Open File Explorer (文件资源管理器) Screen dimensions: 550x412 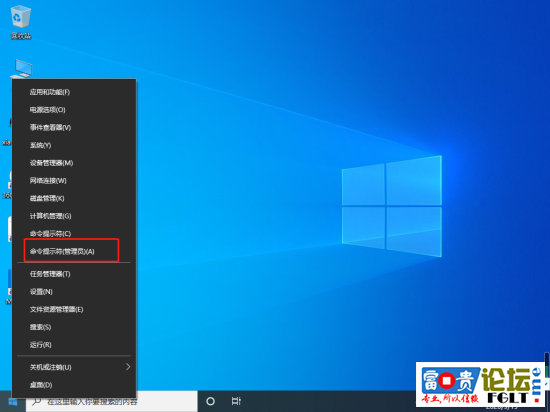[74, 309]
